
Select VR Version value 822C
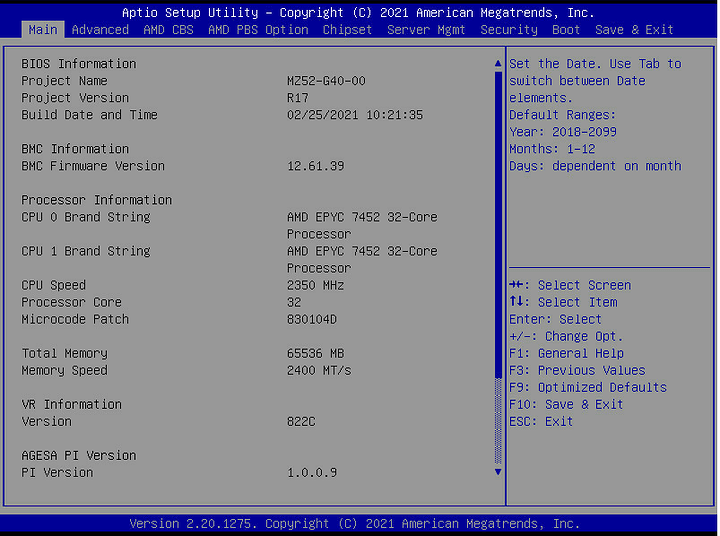[x=301, y=421]
